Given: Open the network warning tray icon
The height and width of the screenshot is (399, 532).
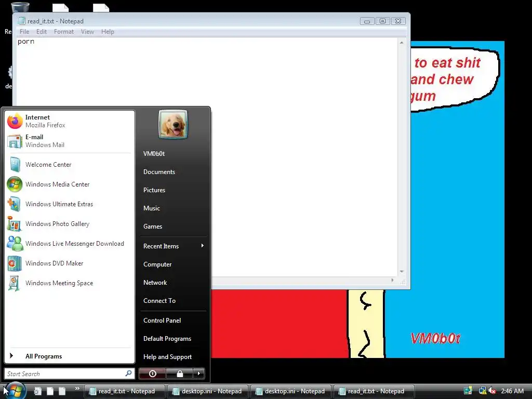Looking at the screenshot, I should (x=482, y=391).
